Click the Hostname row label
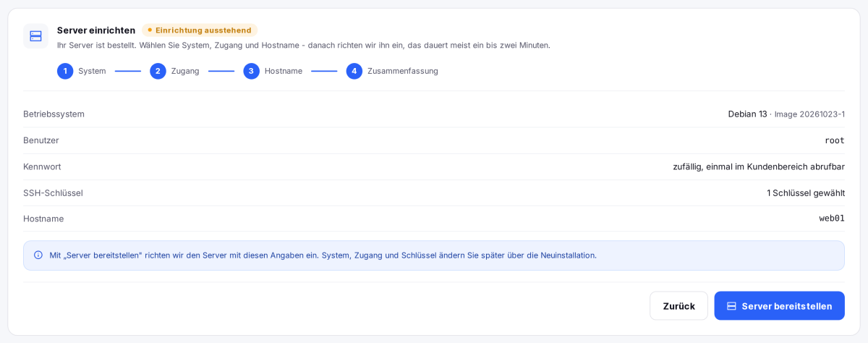 tap(43, 219)
